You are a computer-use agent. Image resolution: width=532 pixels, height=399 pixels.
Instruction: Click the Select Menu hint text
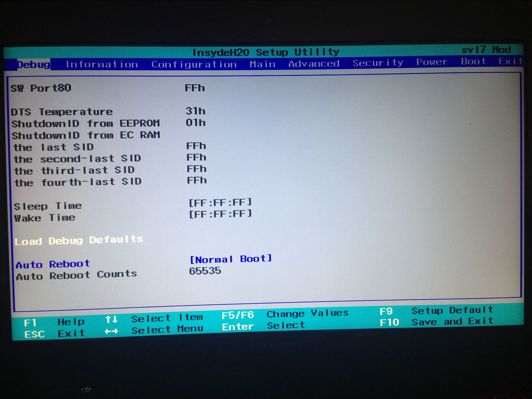coord(167,329)
